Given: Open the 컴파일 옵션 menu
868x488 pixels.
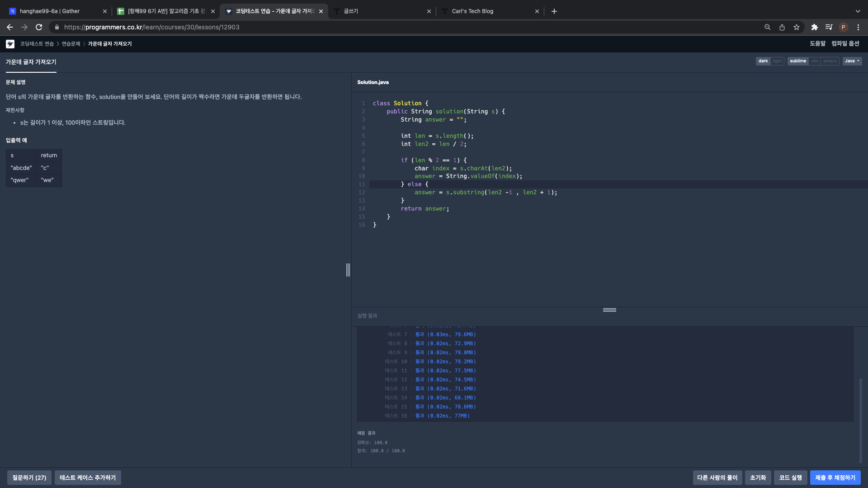Looking at the screenshot, I should [845, 43].
